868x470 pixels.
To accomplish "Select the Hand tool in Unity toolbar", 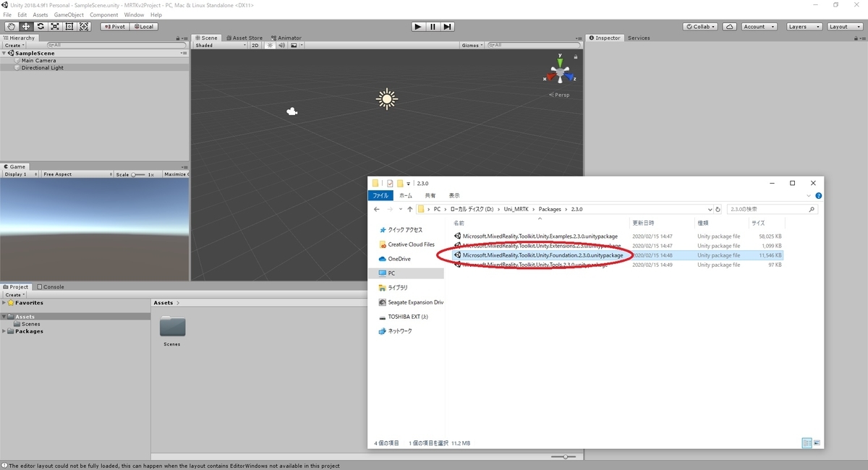I will pos(11,27).
